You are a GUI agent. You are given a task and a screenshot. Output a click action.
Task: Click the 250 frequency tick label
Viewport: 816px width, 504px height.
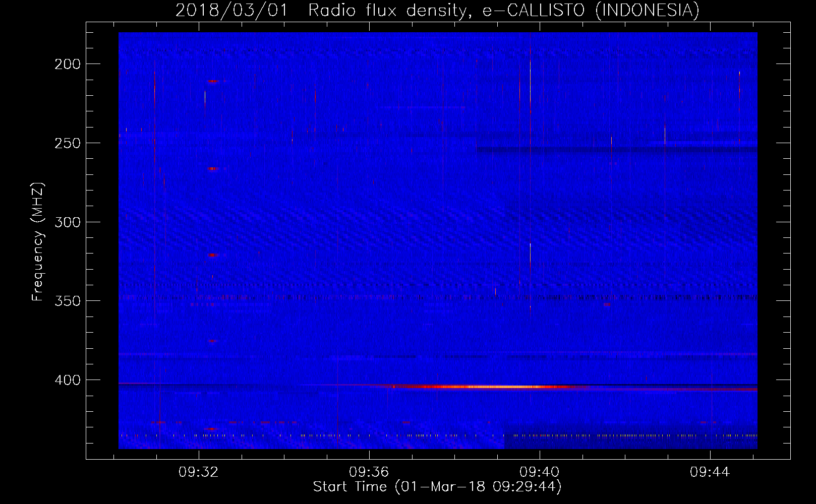point(68,143)
